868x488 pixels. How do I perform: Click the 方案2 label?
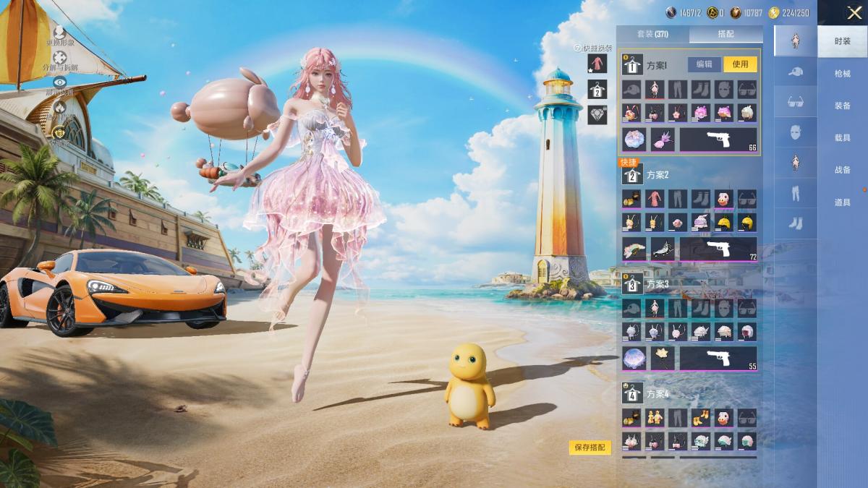[x=658, y=175]
